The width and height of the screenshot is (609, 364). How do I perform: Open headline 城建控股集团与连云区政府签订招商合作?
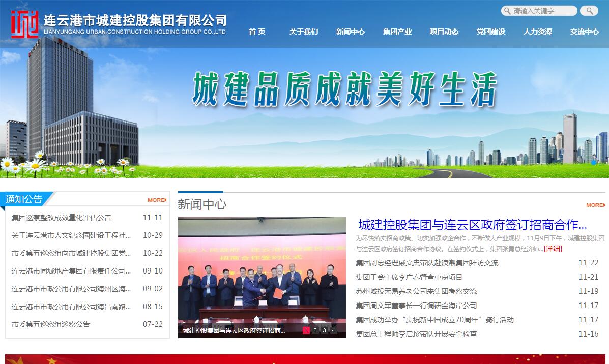click(472, 225)
